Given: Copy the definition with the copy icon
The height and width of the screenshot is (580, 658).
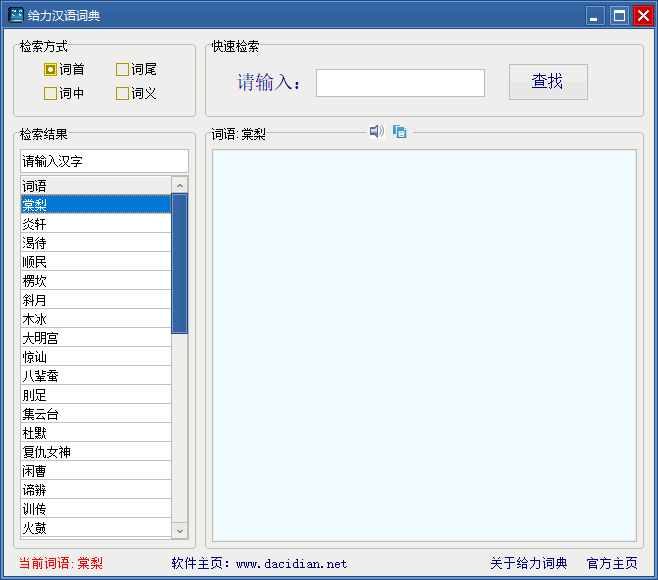Looking at the screenshot, I should pos(400,132).
